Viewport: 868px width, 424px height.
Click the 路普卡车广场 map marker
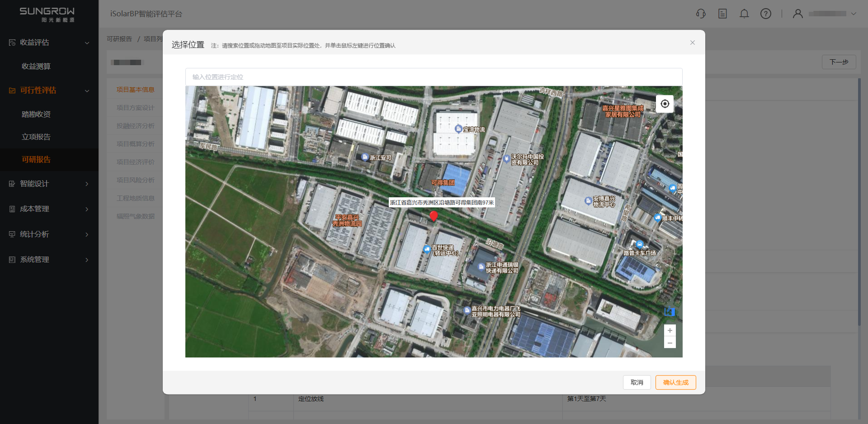639,245
